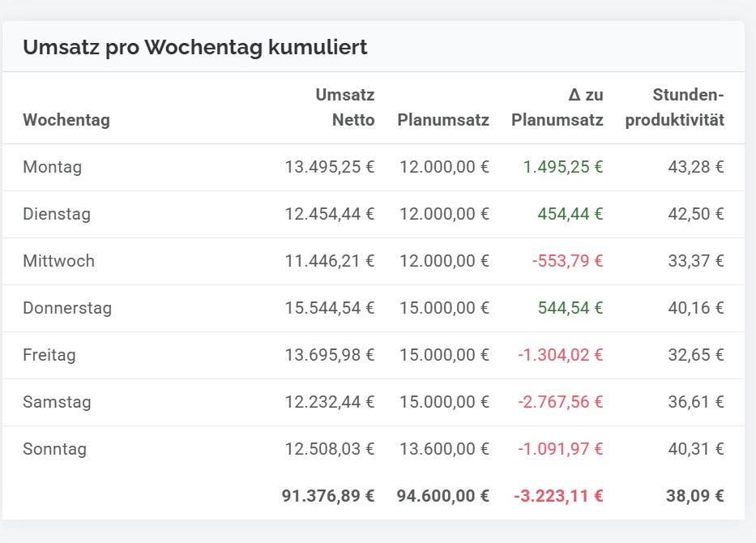Select the Freitag row label
756x543 pixels.
click(49, 355)
